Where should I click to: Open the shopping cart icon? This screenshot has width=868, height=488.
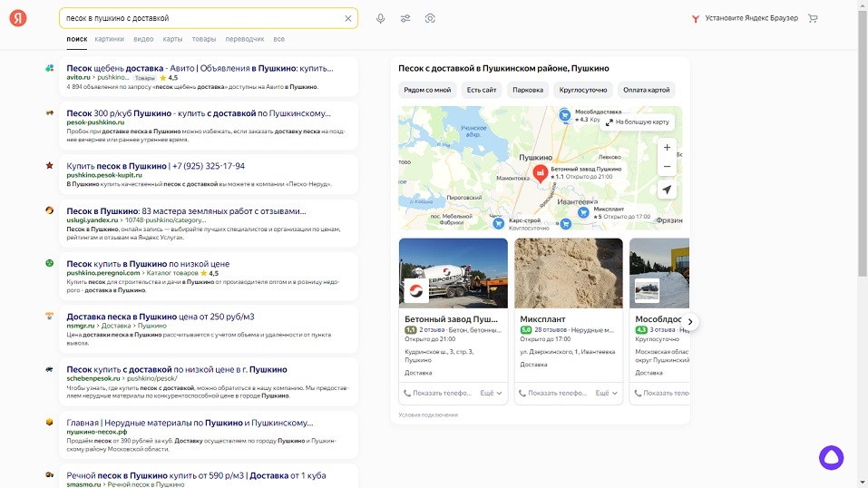tap(813, 18)
